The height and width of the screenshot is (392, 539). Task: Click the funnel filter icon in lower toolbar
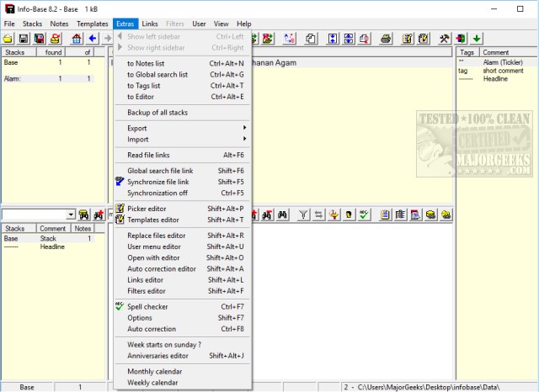(304, 215)
